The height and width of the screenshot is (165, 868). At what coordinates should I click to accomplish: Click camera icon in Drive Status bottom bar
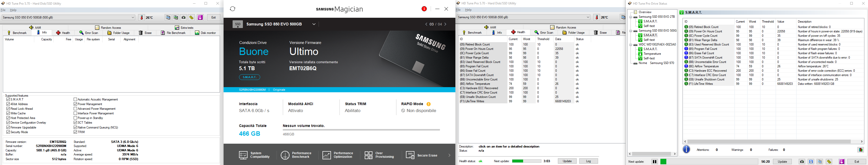pyautogui.click(x=802, y=162)
